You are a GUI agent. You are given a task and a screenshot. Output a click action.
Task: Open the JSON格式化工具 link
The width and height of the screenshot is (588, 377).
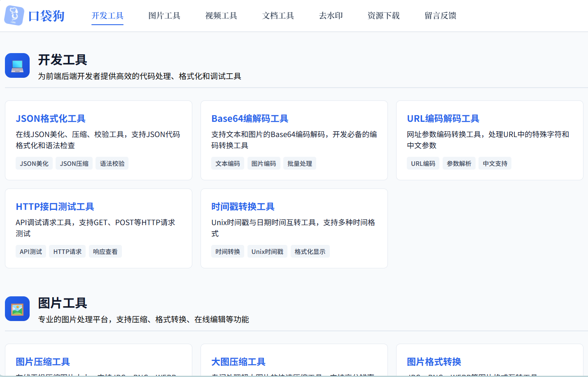point(50,119)
